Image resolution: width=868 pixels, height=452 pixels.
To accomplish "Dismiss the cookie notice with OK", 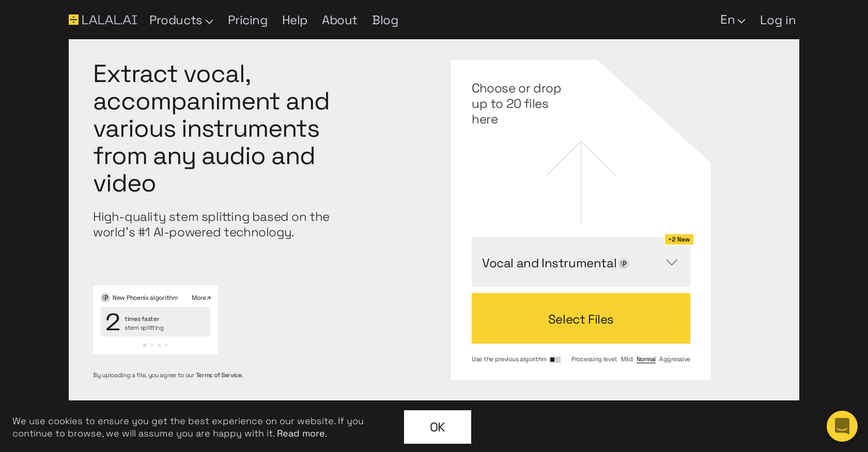I will [437, 426].
